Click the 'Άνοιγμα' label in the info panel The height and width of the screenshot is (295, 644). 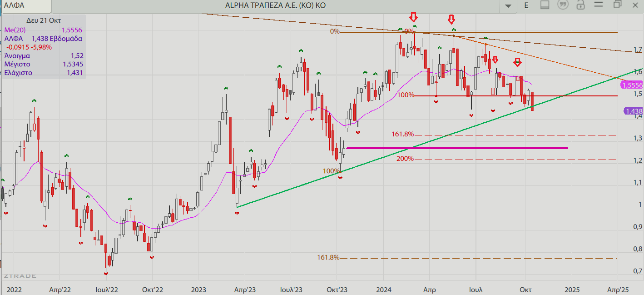[x=17, y=55]
